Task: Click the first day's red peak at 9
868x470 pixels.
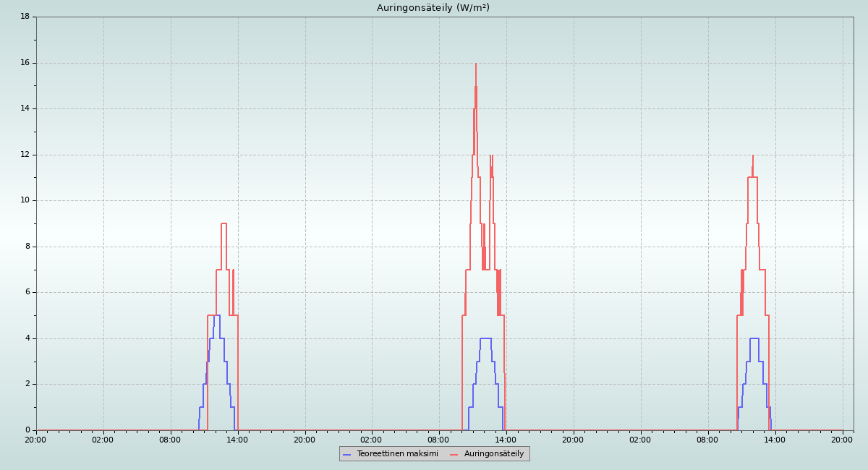Action: coord(224,223)
